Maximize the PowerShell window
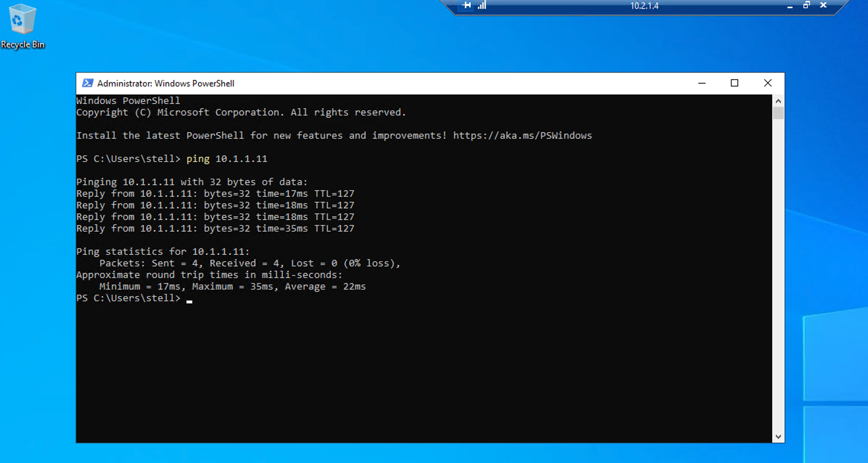868x463 pixels. coord(735,83)
